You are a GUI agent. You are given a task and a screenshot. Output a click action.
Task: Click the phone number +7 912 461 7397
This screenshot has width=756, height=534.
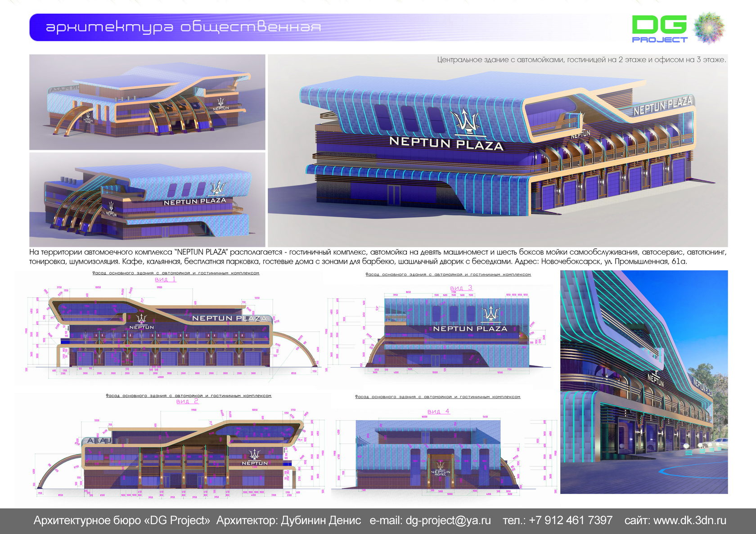tap(571, 521)
